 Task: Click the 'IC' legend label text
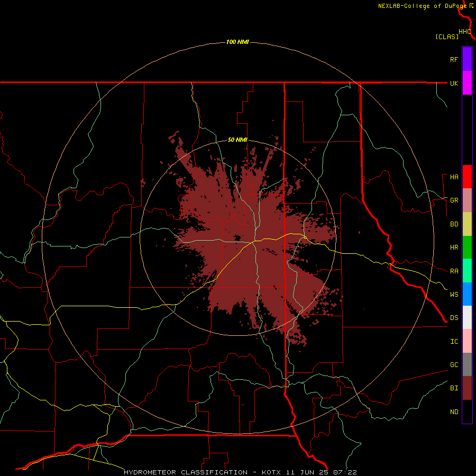(x=454, y=342)
